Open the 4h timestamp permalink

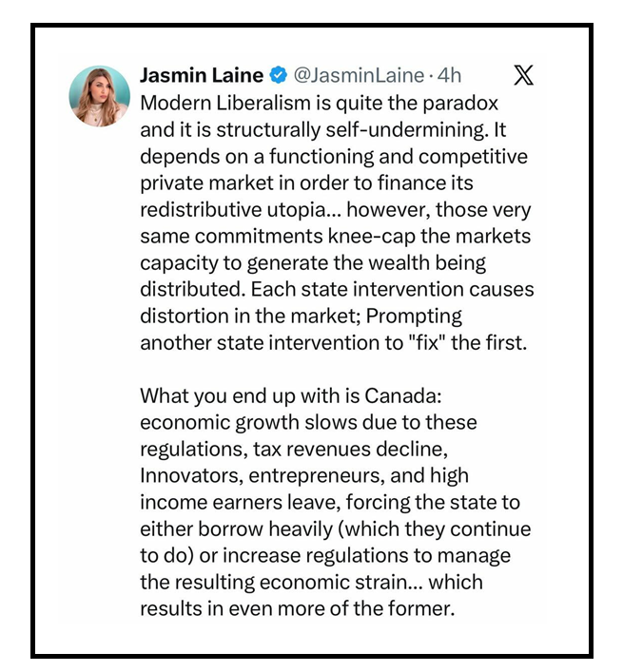coord(449,76)
